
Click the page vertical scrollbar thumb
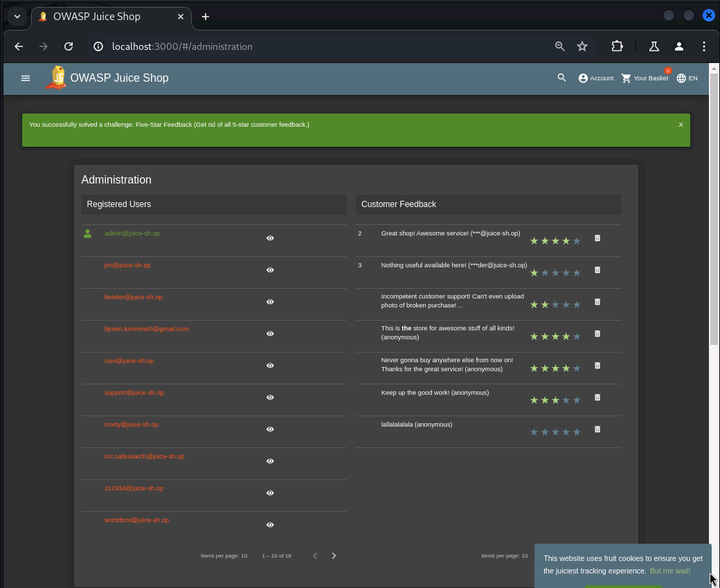tap(714, 208)
